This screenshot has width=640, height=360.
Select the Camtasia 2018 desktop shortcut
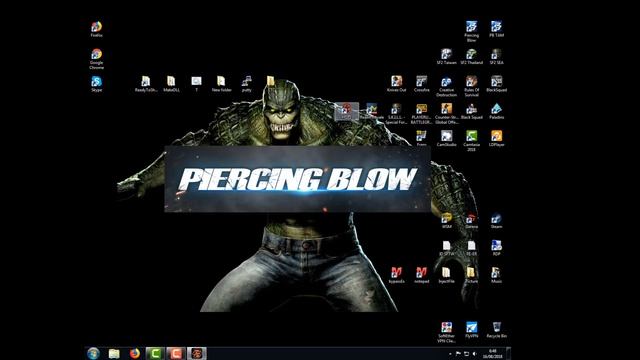tap(471, 141)
